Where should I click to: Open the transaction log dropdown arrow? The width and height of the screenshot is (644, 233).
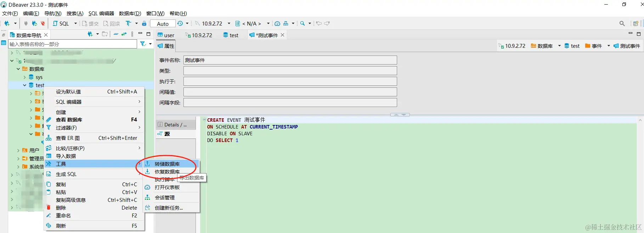[x=187, y=23]
